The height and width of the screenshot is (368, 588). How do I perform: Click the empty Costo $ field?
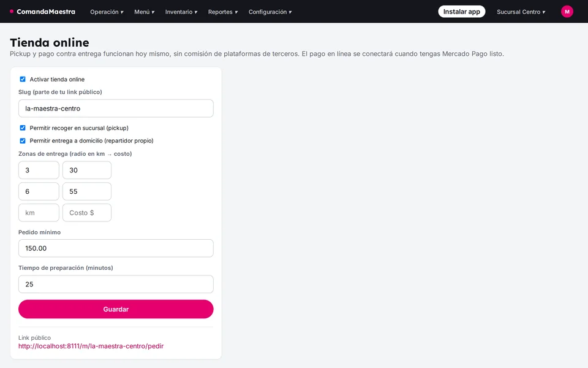click(86, 213)
